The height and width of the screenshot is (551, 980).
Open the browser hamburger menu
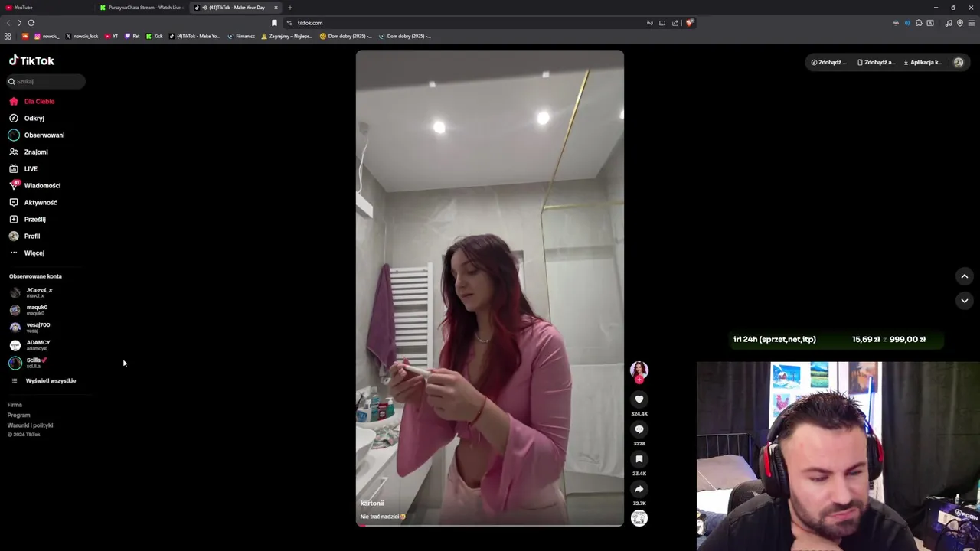point(972,23)
